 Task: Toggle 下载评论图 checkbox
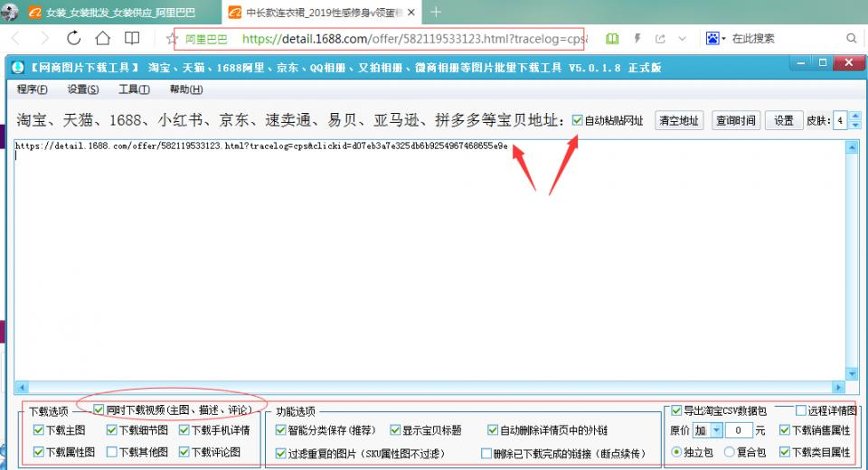184,452
